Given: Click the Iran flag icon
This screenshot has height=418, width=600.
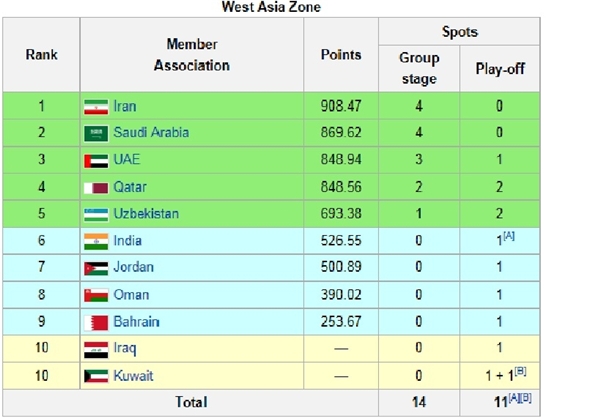Looking at the screenshot, I should (96, 107).
